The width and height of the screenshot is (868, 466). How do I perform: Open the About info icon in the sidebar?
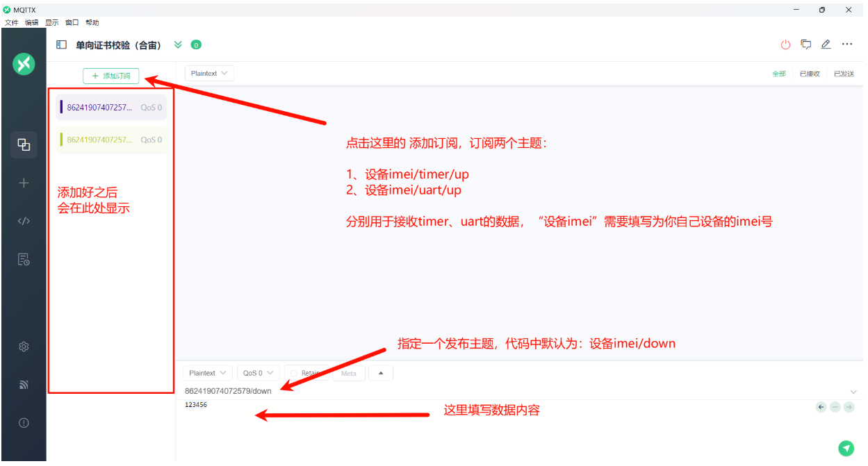click(x=24, y=422)
